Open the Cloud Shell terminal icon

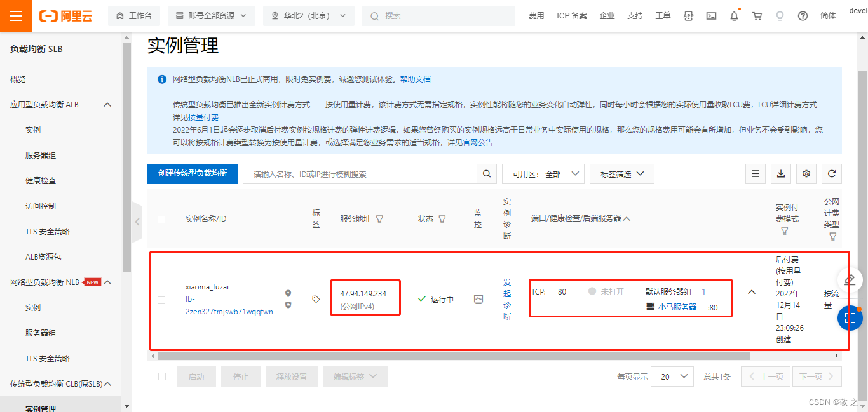(712, 16)
